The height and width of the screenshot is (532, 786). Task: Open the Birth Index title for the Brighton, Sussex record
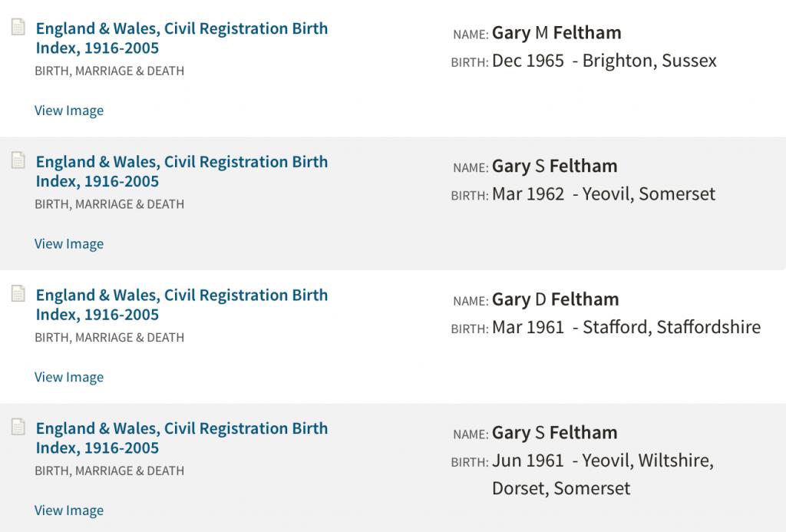pyautogui.click(x=181, y=38)
